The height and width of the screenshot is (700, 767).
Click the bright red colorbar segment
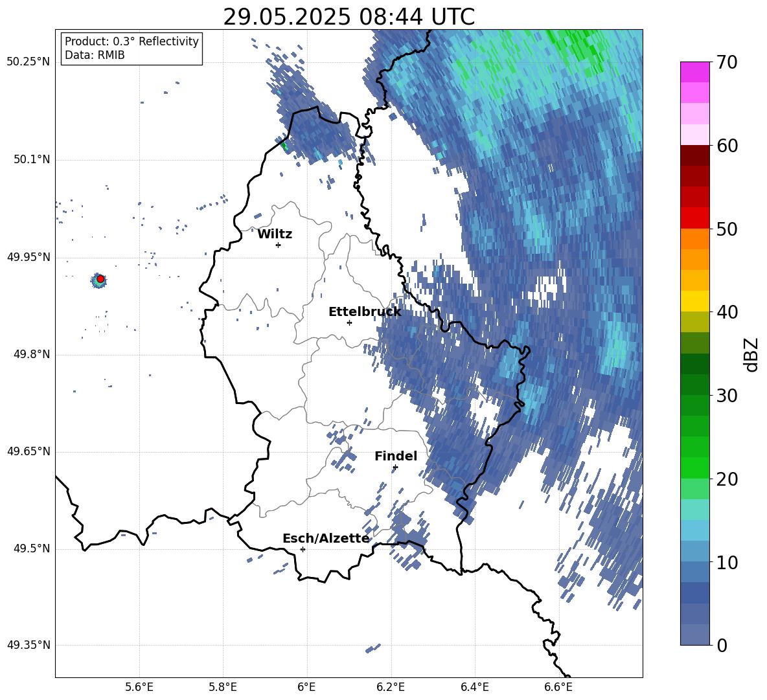(x=694, y=218)
